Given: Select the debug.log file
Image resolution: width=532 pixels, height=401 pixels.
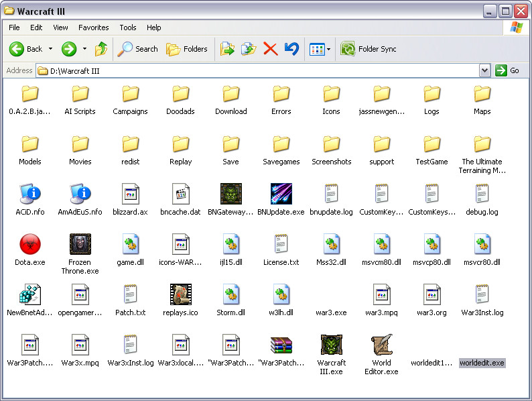Looking at the screenshot, I should tap(482, 200).
